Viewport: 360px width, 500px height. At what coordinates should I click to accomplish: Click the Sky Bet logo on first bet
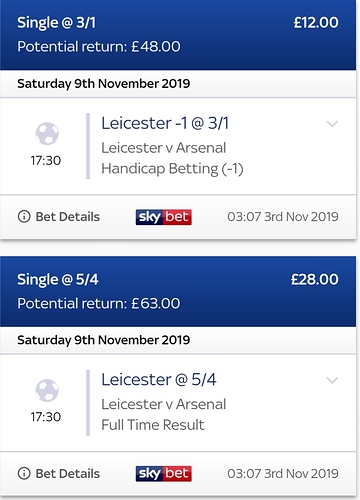pos(164,217)
